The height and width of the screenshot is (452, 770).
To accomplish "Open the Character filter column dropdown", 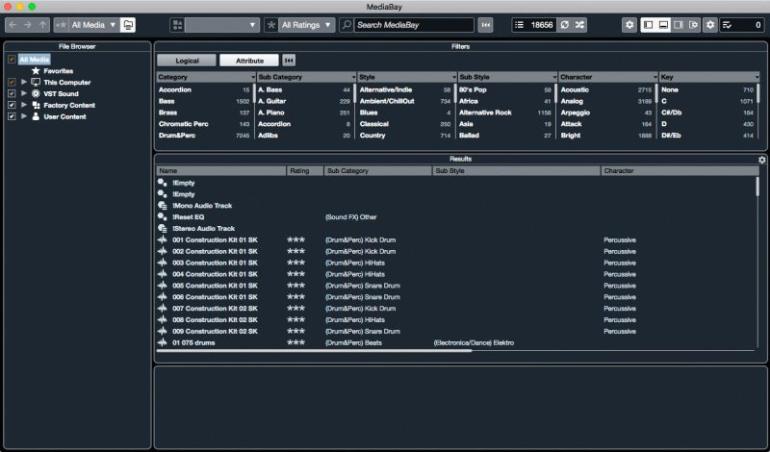I will 655,77.
